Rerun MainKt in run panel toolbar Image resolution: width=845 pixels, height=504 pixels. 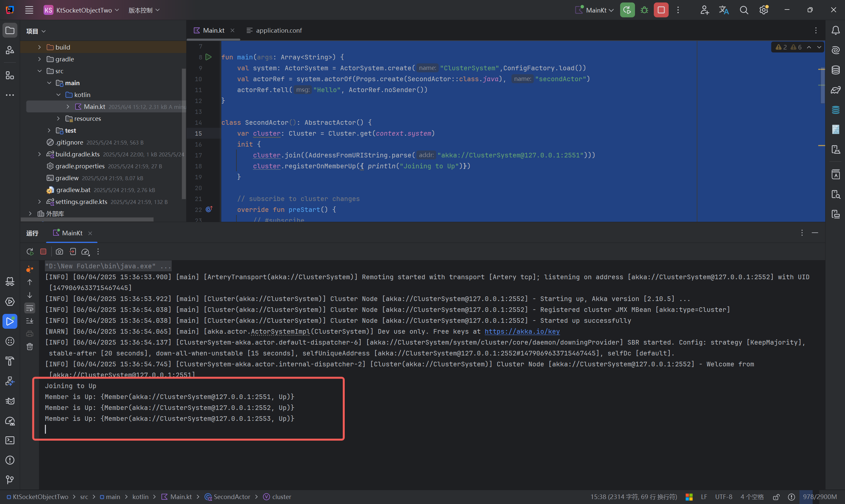tap(30, 252)
